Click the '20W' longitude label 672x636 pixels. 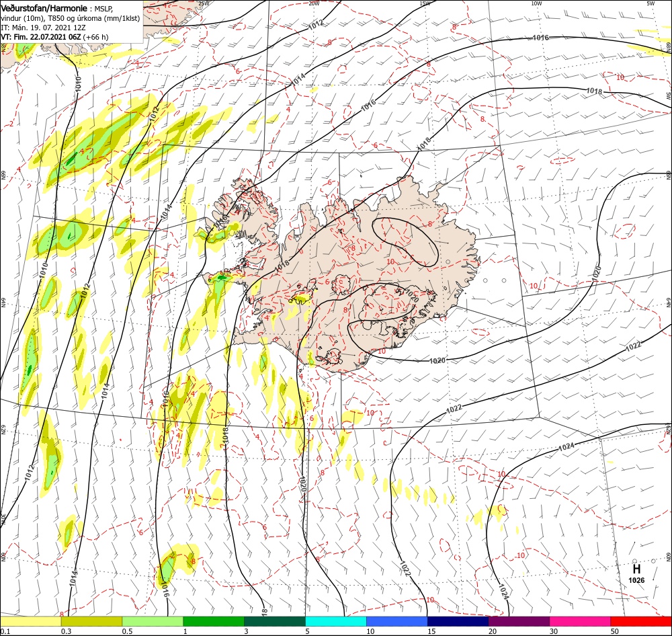click(x=314, y=3)
